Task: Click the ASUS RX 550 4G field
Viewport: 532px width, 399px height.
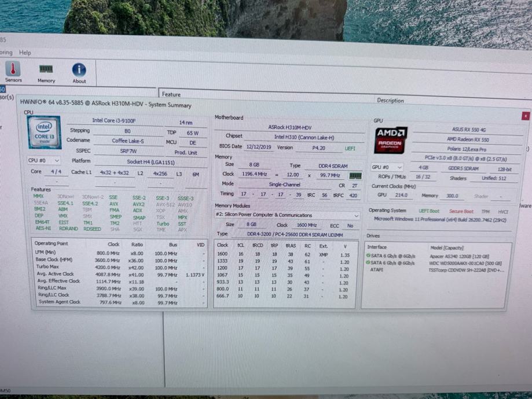Action: coord(468,130)
